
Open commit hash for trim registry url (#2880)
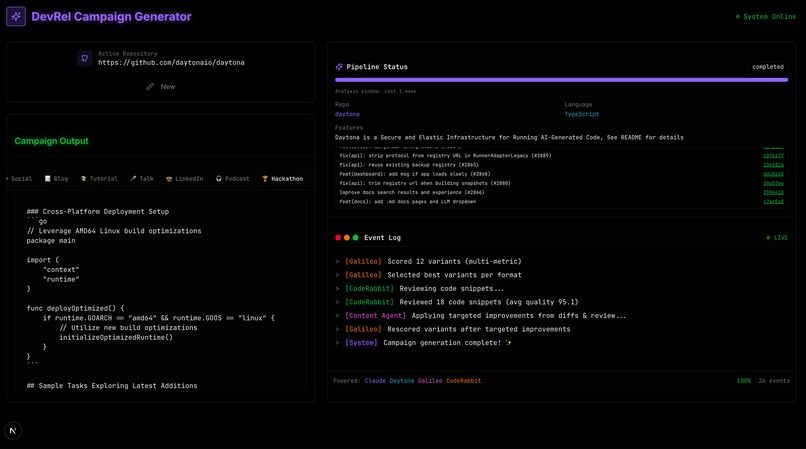pos(773,184)
